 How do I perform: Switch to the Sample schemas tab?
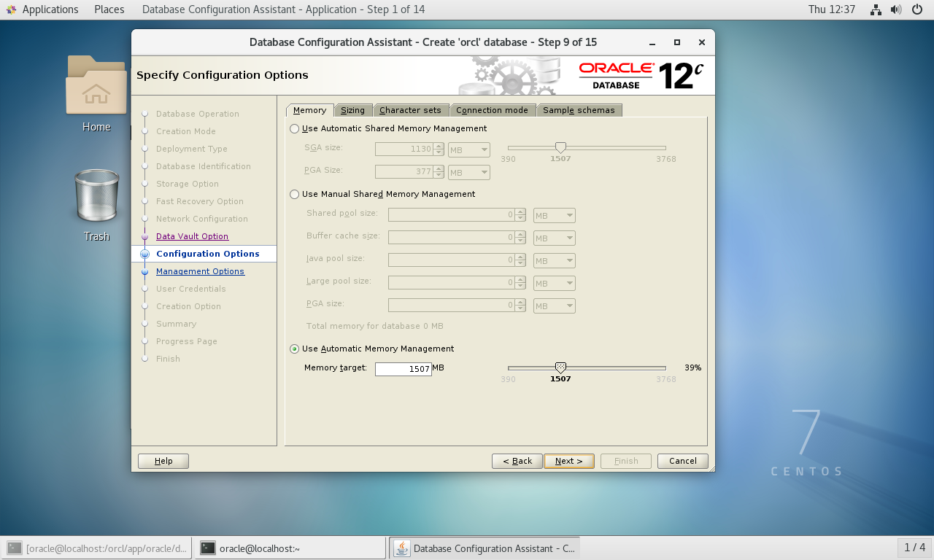click(579, 110)
